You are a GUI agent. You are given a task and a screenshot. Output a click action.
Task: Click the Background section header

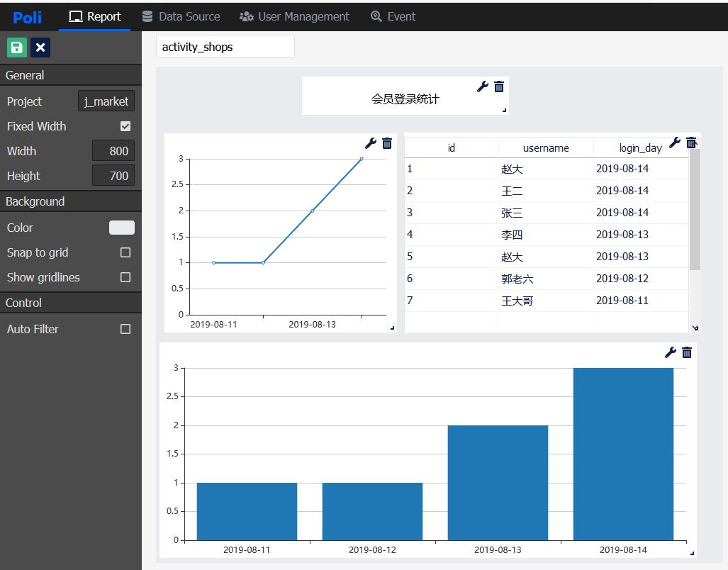coord(71,201)
